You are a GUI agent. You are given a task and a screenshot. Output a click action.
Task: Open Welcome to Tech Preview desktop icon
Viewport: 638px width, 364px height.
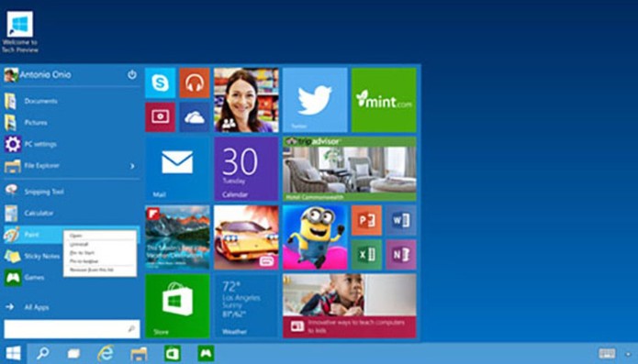[x=20, y=32]
